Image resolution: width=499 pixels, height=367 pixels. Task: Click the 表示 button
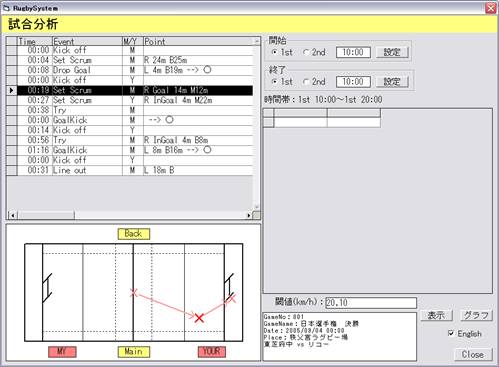pyautogui.click(x=436, y=315)
